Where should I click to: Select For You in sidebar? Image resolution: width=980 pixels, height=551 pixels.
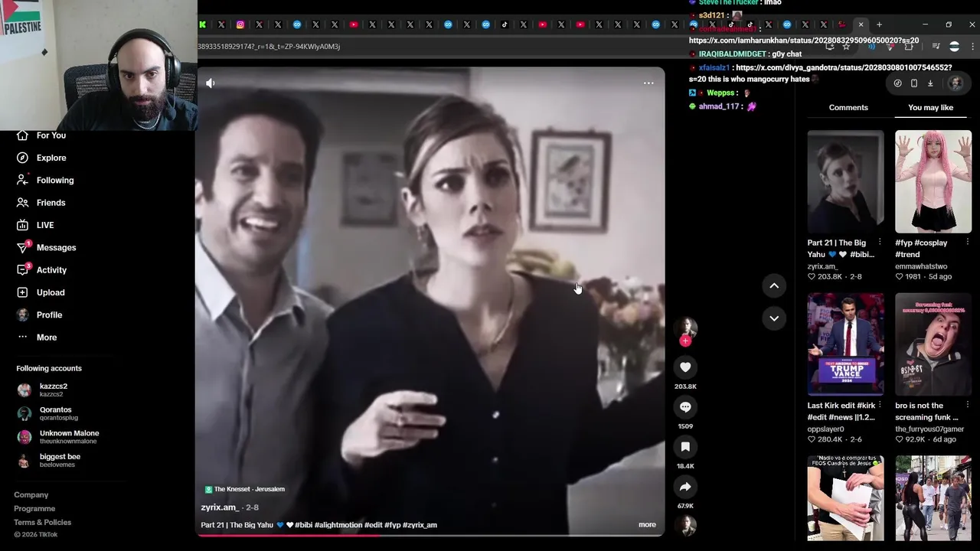(x=51, y=135)
